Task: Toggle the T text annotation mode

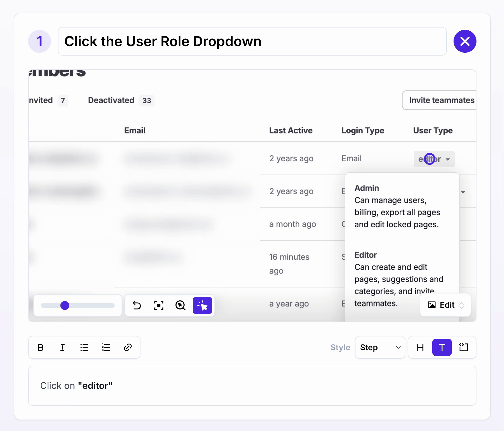Action: click(x=442, y=347)
